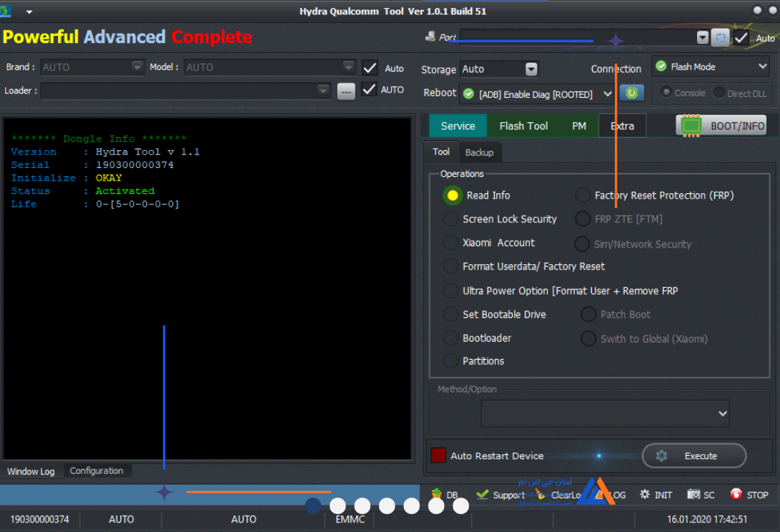780x532 pixels.
Task: Open the DB icon in bottom toolbar
Action: point(437,494)
